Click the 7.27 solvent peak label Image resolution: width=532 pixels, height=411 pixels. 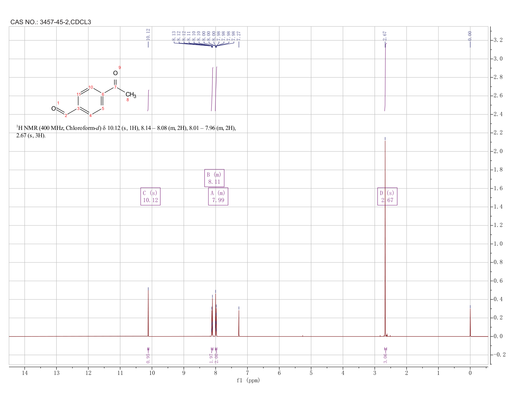click(239, 35)
